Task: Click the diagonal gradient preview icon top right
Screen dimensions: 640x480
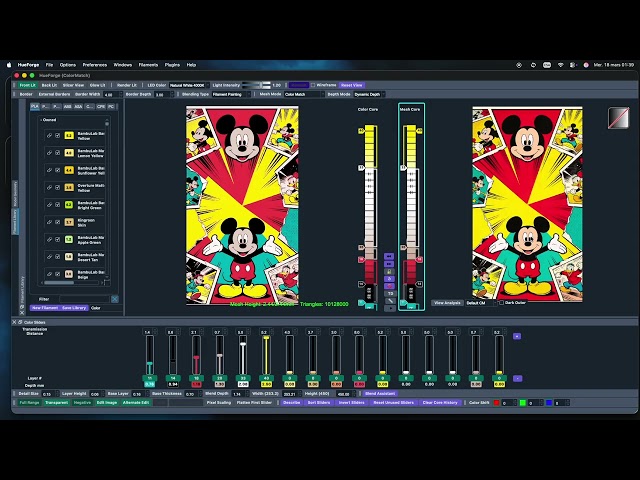Action: click(x=618, y=118)
